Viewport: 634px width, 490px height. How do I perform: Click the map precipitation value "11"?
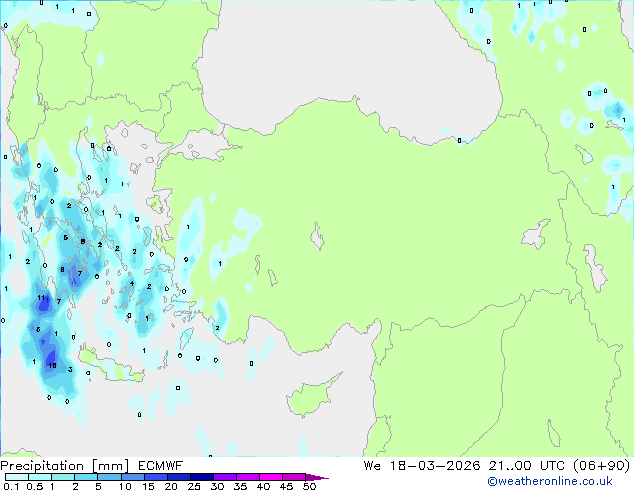(42, 298)
